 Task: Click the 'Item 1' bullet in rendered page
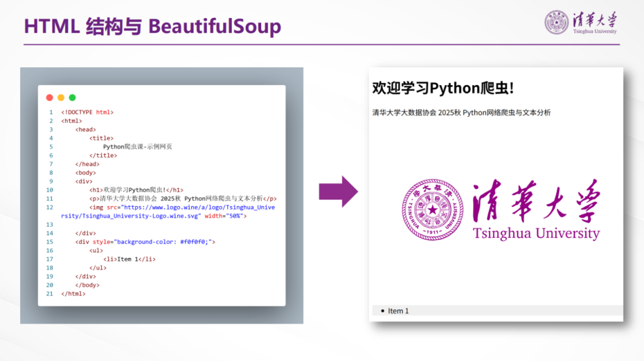395,311
